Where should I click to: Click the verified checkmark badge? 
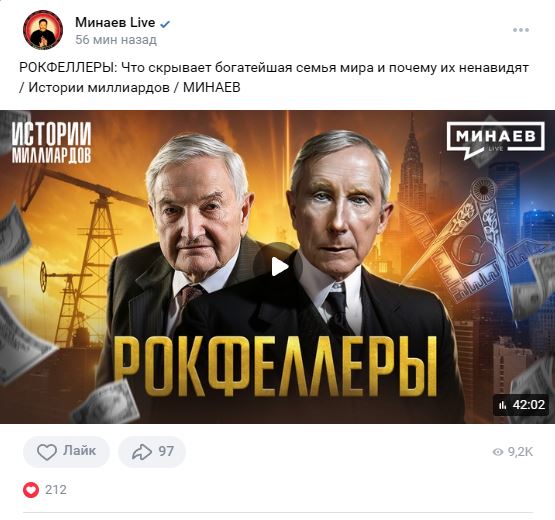[165, 24]
